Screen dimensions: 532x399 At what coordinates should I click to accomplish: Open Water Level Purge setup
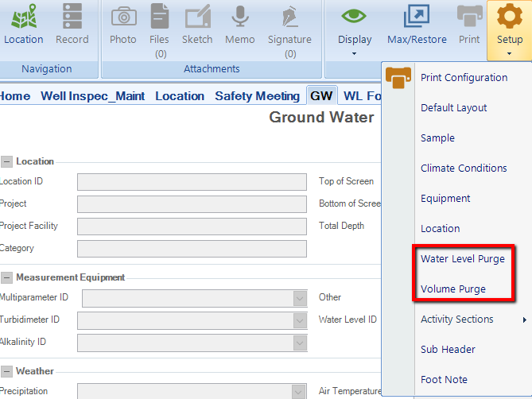coord(463,258)
